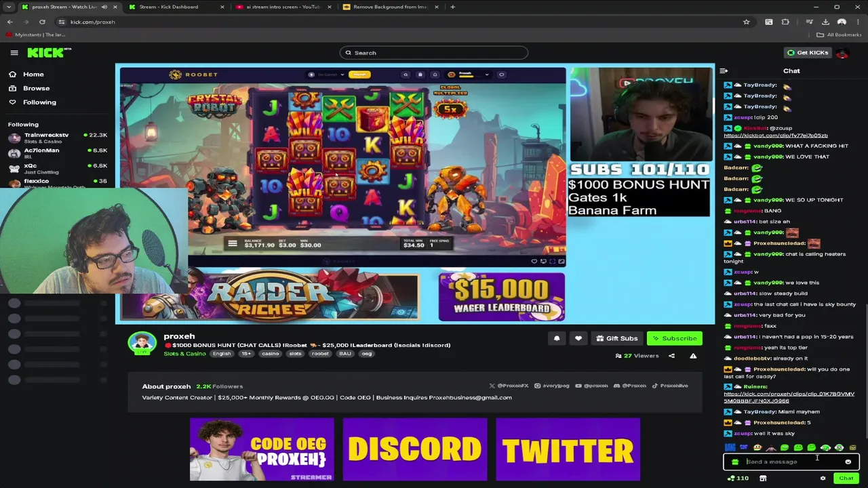
Task: Go to Home in the sidebar
Action: pyautogui.click(x=33, y=75)
